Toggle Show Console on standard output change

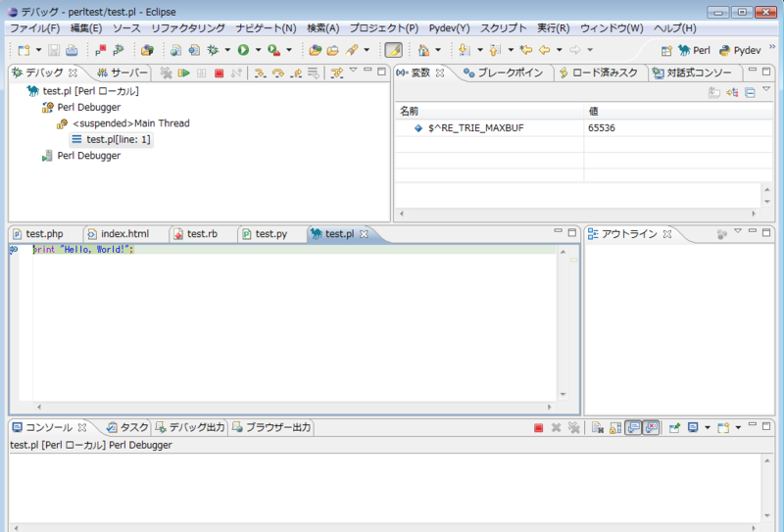point(633,427)
